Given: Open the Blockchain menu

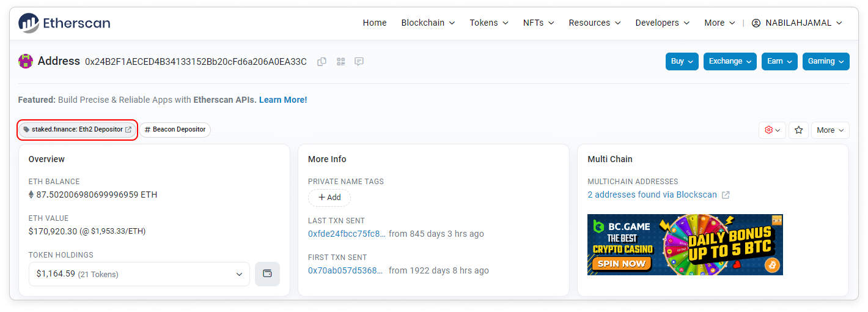Looking at the screenshot, I should [x=428, y=23].
